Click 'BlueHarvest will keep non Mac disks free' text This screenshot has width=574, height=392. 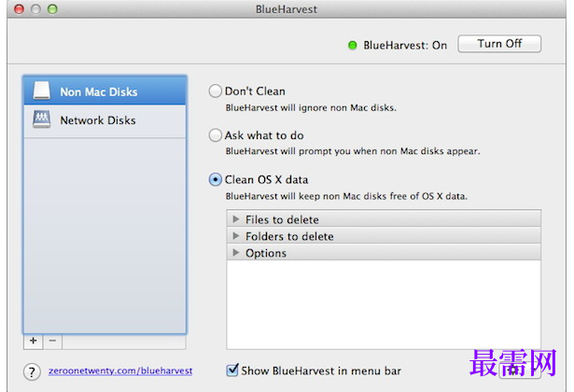[x=346, y=196]
